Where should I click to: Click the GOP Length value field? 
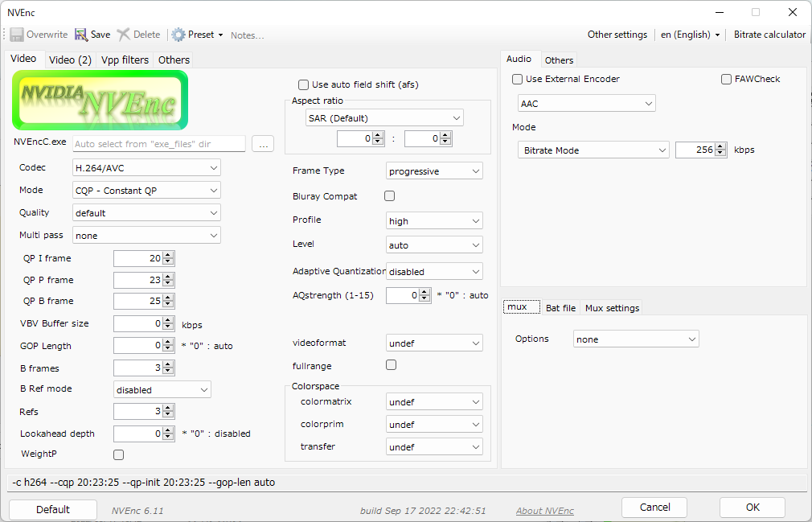pyautogui.click(x=138, y=345)
